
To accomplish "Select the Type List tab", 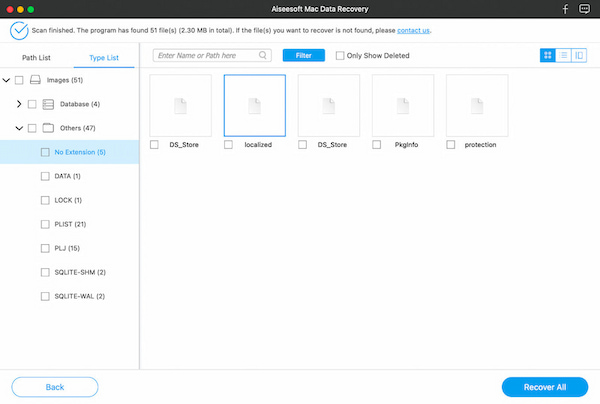I will click(104, 58).
